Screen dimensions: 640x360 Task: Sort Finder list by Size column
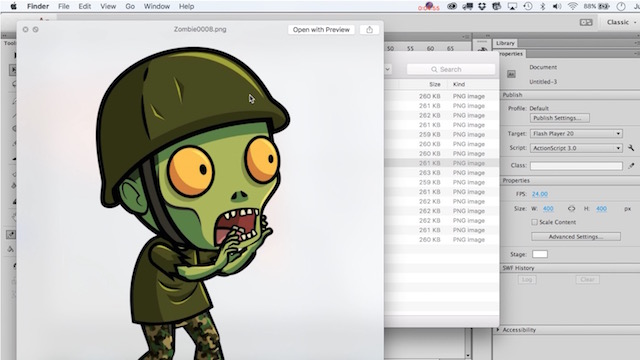tap(435, 84)
